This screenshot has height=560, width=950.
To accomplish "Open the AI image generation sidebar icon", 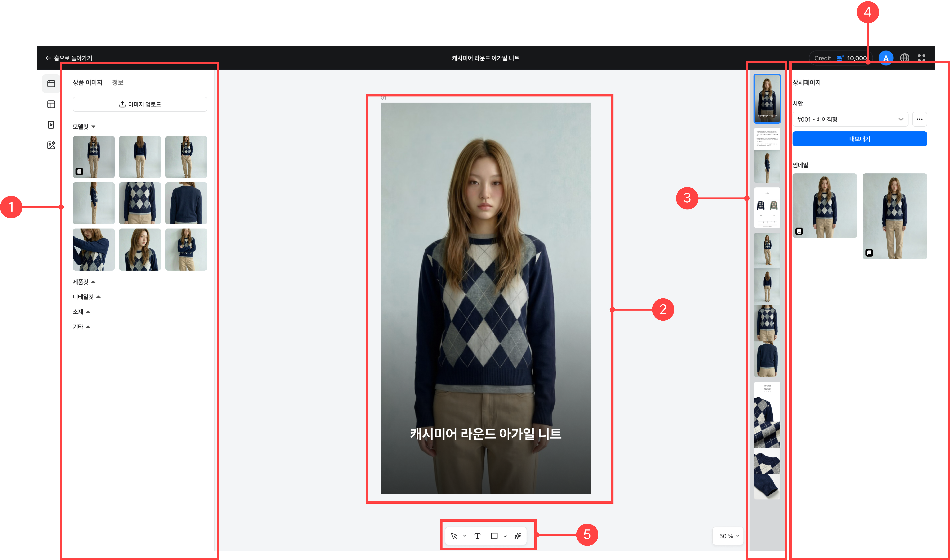I will (51, 145).
